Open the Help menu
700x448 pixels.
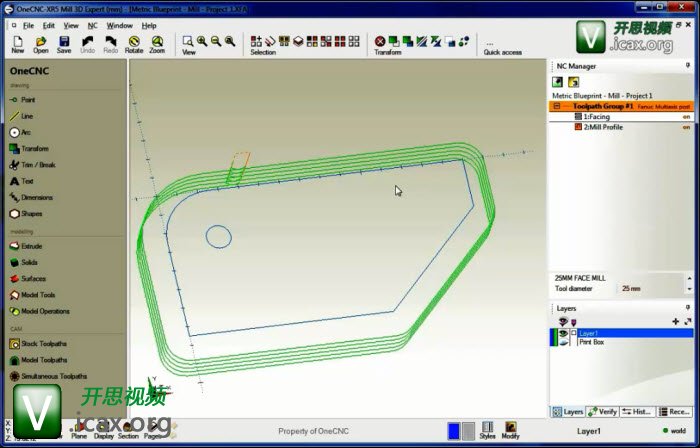point(149,25)
